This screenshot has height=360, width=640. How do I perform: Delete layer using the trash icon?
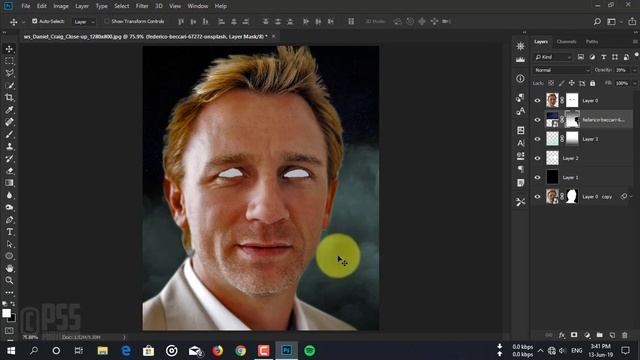(624, 335)
